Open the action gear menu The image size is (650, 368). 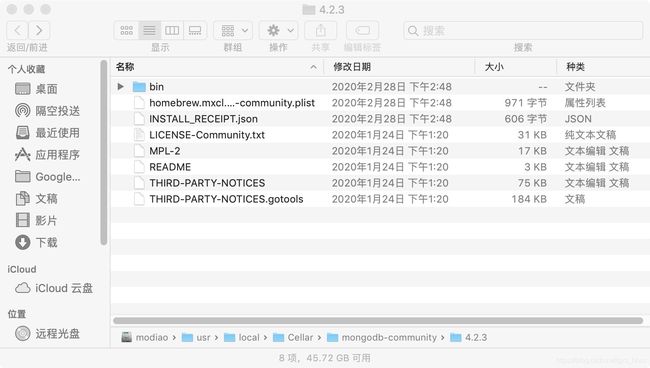[278, 30]
